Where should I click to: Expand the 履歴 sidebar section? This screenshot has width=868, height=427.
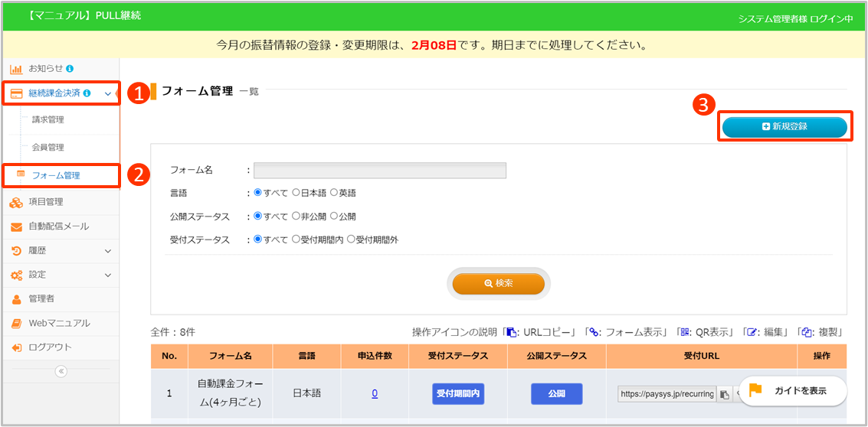coord(108,250)
